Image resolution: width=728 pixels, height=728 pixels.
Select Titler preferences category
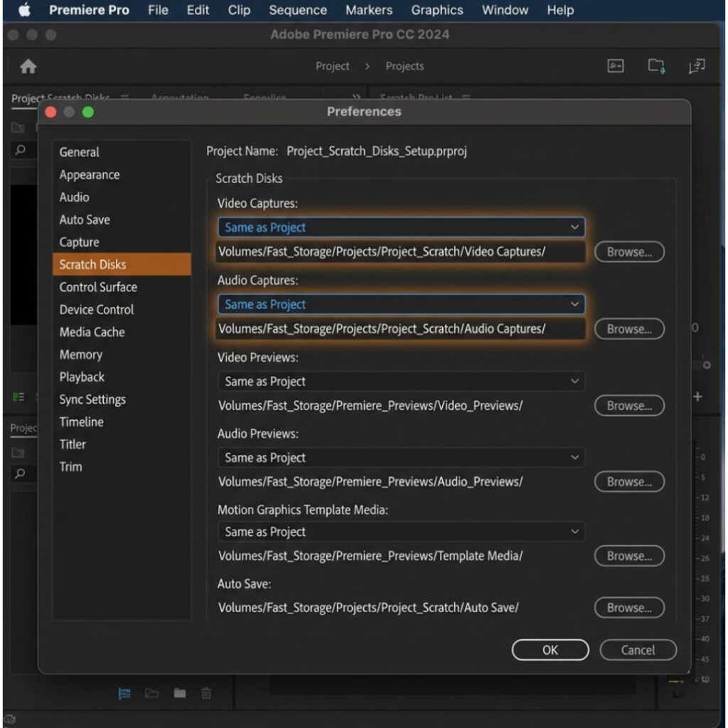pos(122,444)
